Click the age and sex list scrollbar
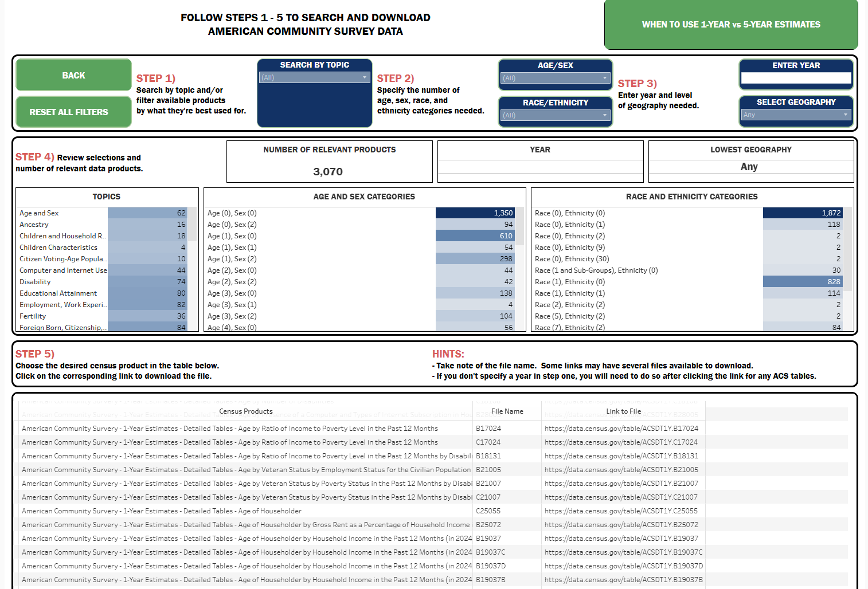The width and height of the screenshot is (868, 589). [x=520, y=226]
